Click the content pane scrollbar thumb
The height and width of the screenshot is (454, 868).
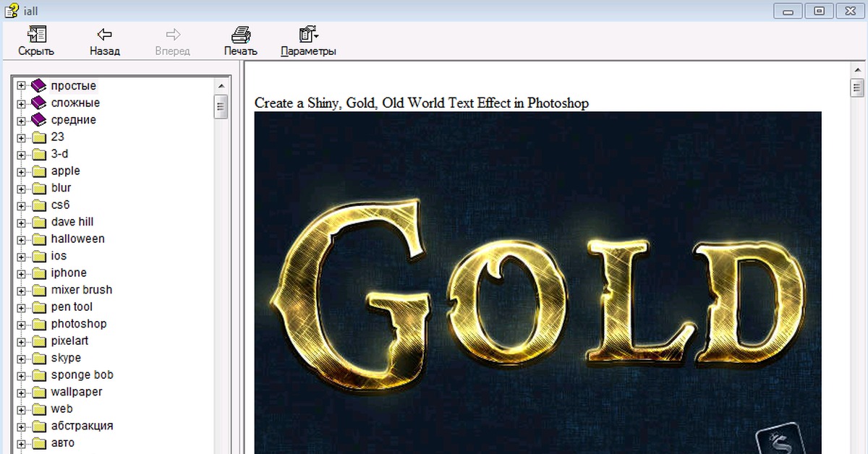tap(857, 88)
